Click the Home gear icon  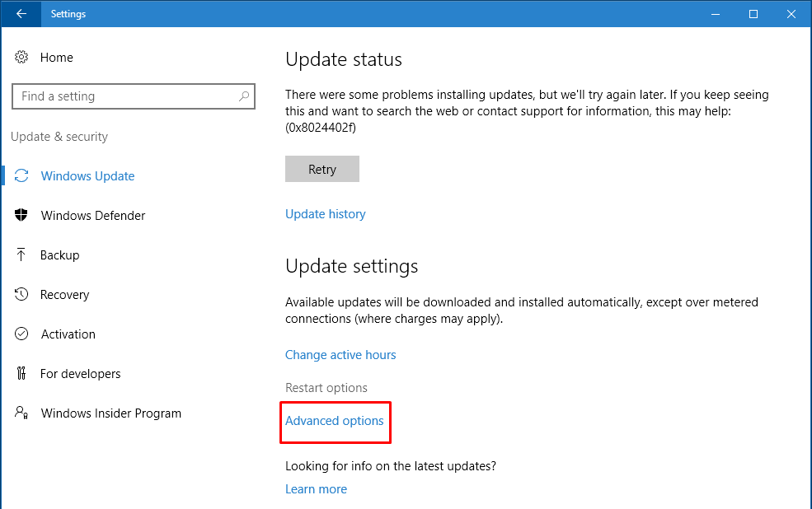click(x=21, y=57)
